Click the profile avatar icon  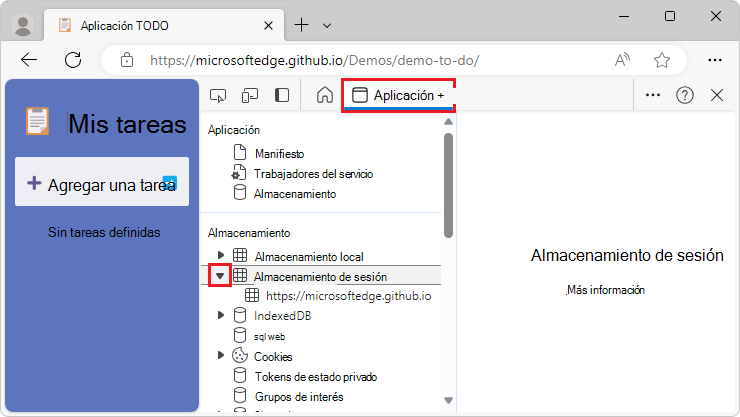pos(23,25)
